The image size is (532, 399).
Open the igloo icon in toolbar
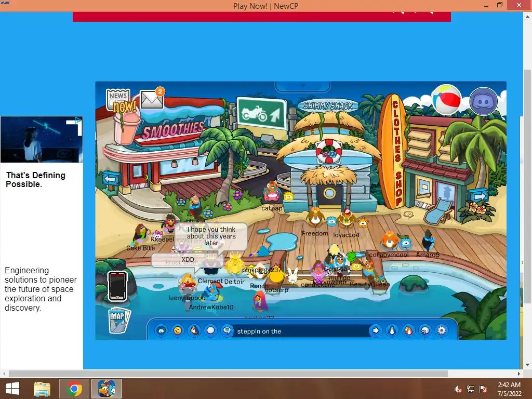coord(425,330)
